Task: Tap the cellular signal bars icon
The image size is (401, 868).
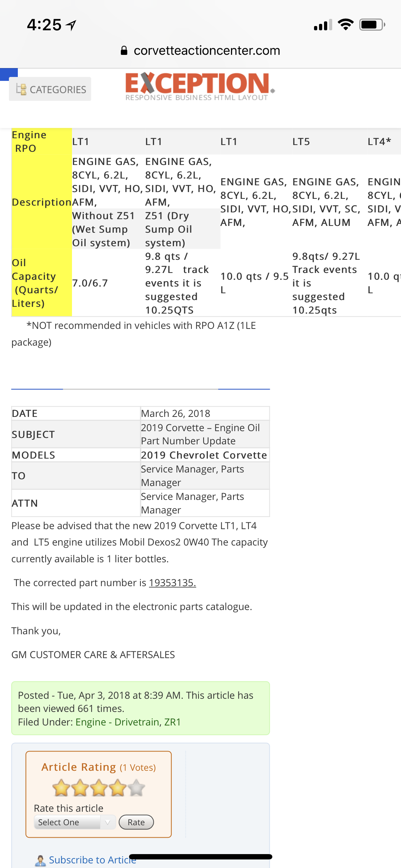Action: point(323,25)
